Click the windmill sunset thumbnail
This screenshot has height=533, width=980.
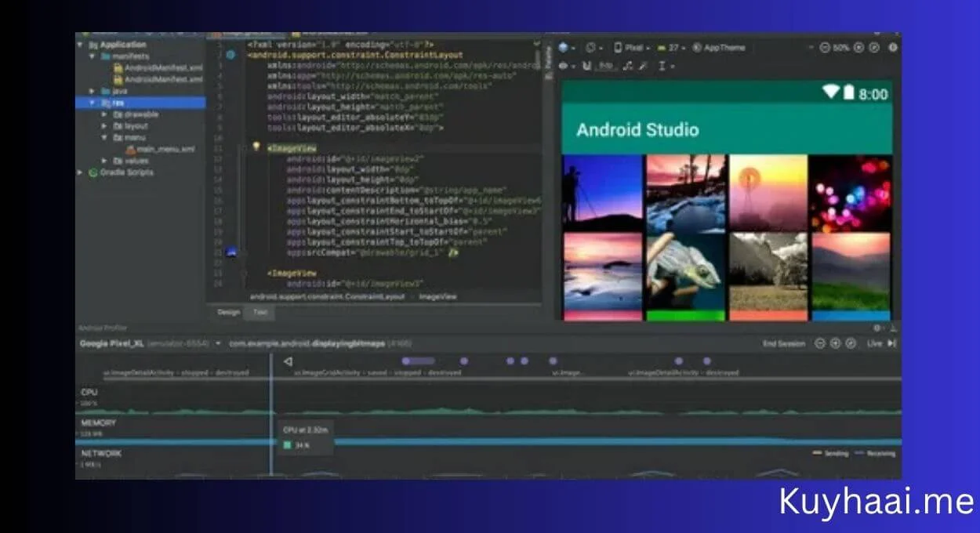[768, 192]
